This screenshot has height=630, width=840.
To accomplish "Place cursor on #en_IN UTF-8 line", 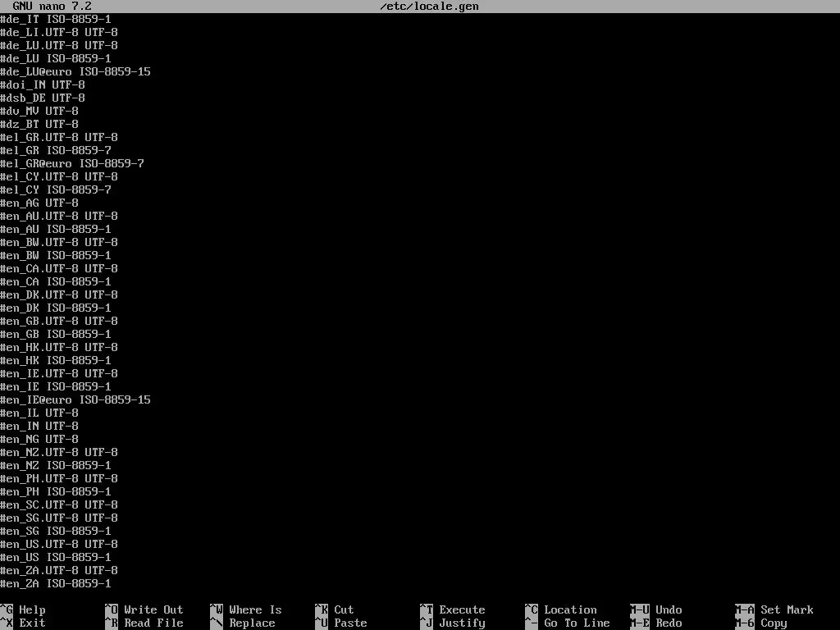I will coord(39,426).
